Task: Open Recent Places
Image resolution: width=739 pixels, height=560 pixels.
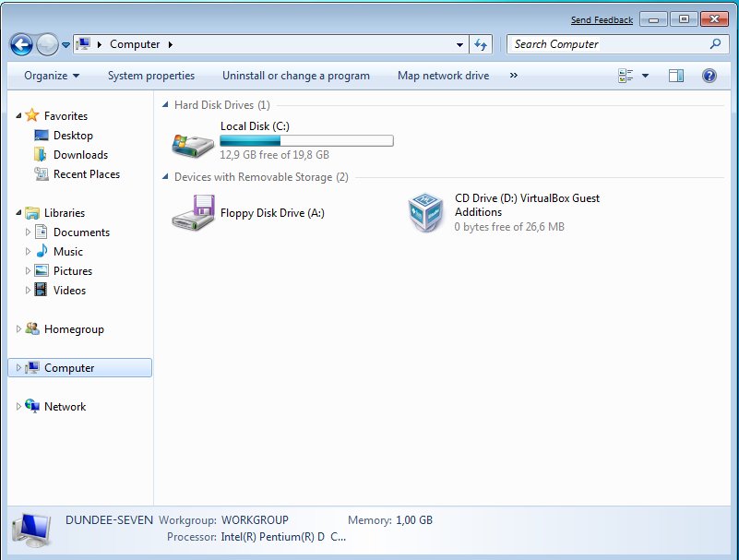Action: [87, 174]
